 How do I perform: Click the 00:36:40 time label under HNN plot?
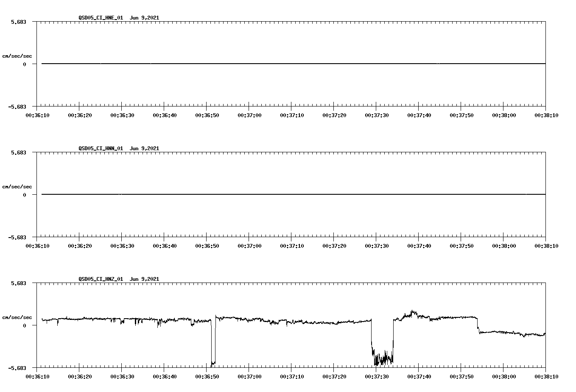pos(165,246)
